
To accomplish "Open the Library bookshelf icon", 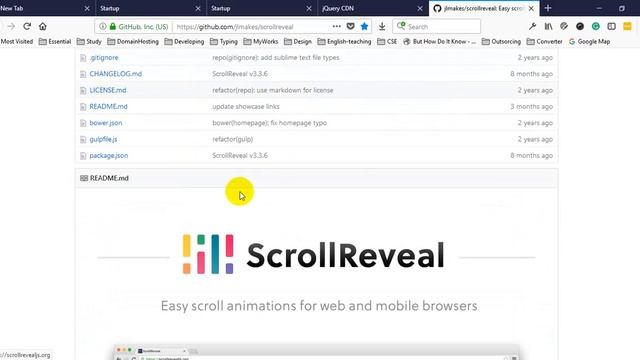I will pos(548,27).
